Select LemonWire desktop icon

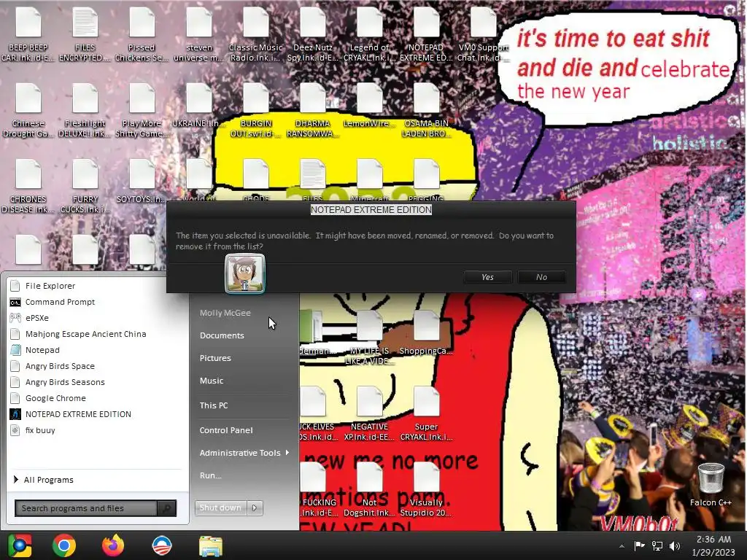[370, 106]
